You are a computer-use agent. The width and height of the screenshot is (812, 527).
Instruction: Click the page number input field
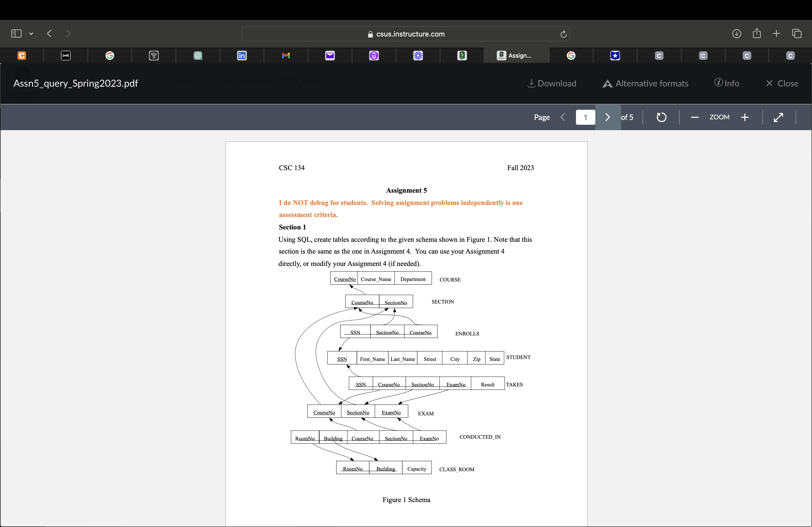[585, 117]
